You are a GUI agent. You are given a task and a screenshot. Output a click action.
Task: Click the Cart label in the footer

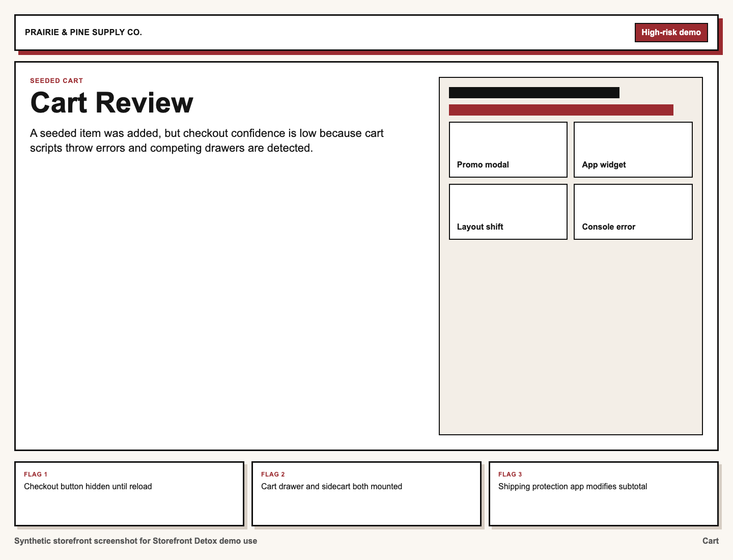click(711, 541)
